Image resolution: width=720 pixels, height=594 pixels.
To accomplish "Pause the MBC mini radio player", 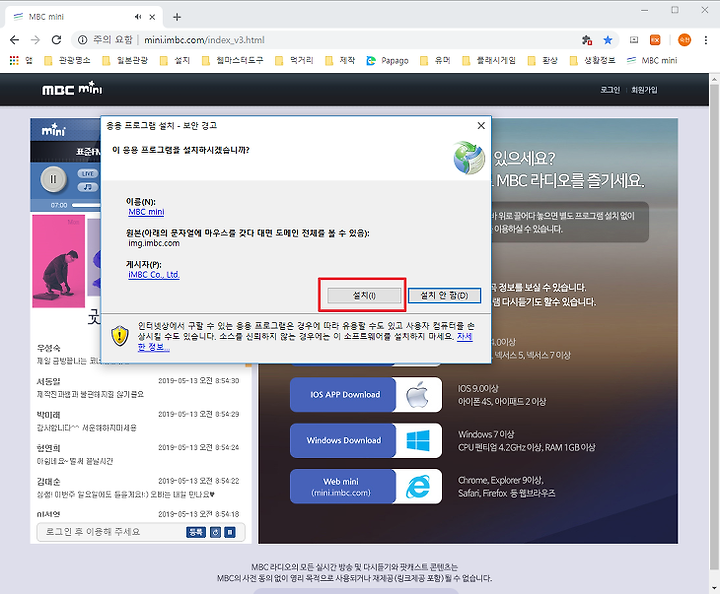I will [x=53, y=179].
